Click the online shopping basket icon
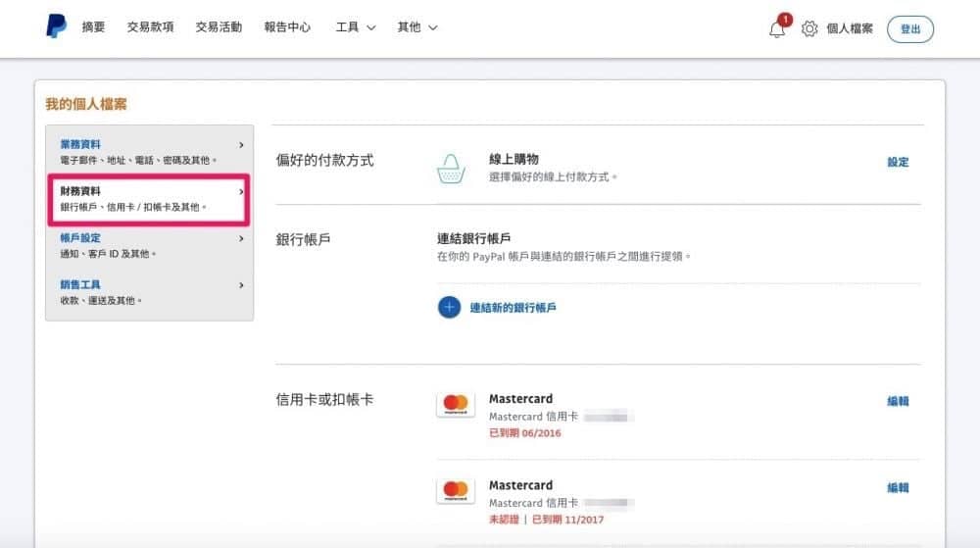 [451, 169]
